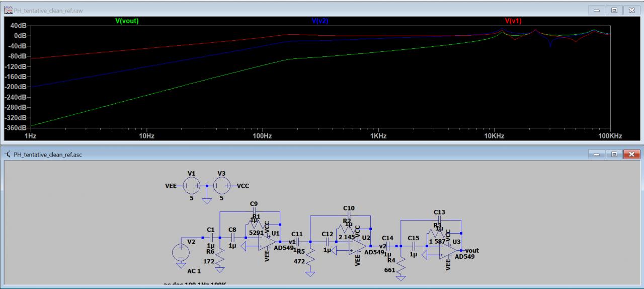Viewport: 644px width, 289px height.
Task: Click the 40dB vertical axis label
Action: click(18, 26)
